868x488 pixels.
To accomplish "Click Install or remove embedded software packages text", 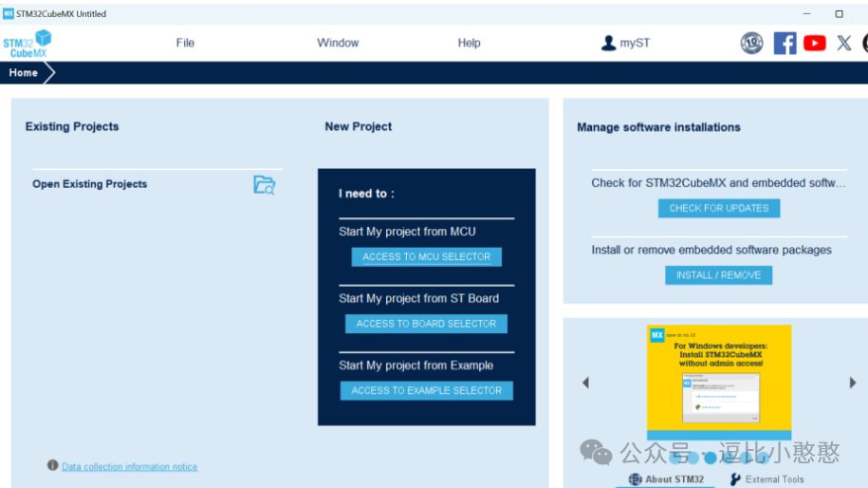I will point(711,250).
